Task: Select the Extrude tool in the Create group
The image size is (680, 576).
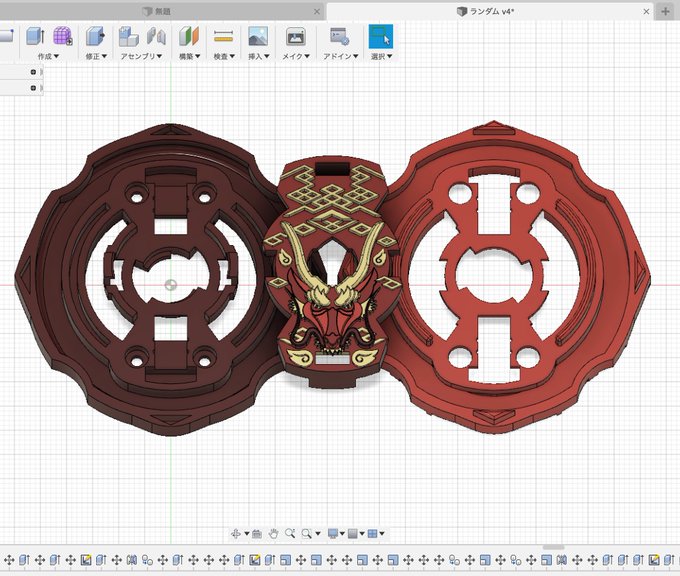Action: click(x=35, y=36)
